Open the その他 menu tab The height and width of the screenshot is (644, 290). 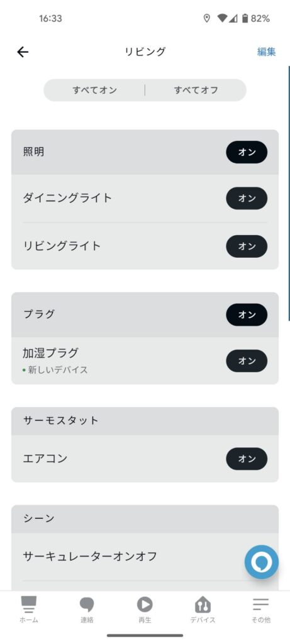[x=261, y=610]
